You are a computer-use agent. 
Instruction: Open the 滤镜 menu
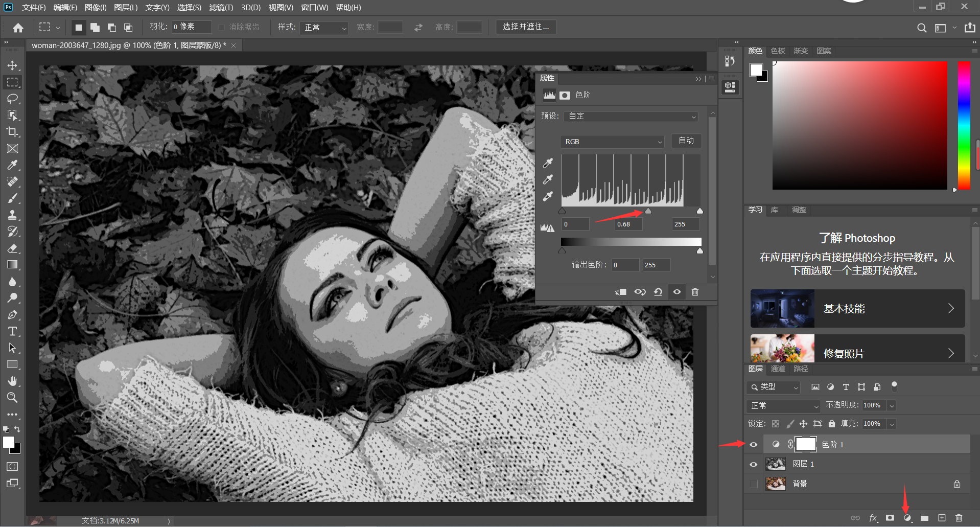[x=221, y=8]
